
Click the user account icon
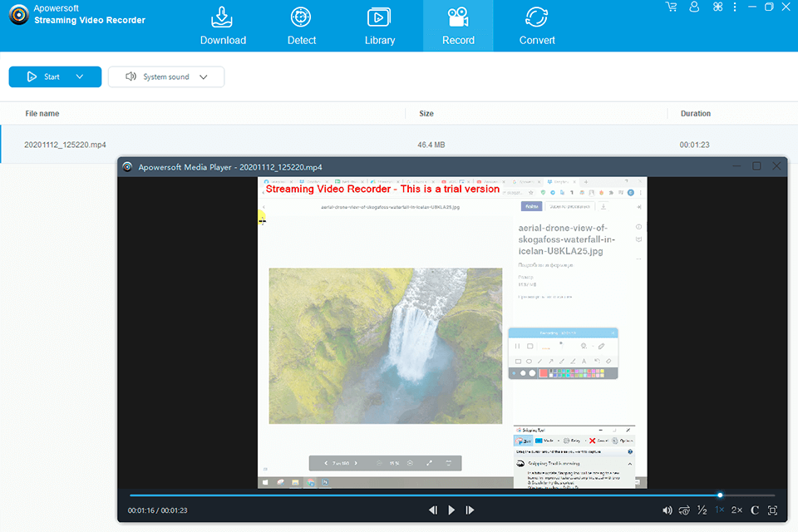click(x=694, y=7)
